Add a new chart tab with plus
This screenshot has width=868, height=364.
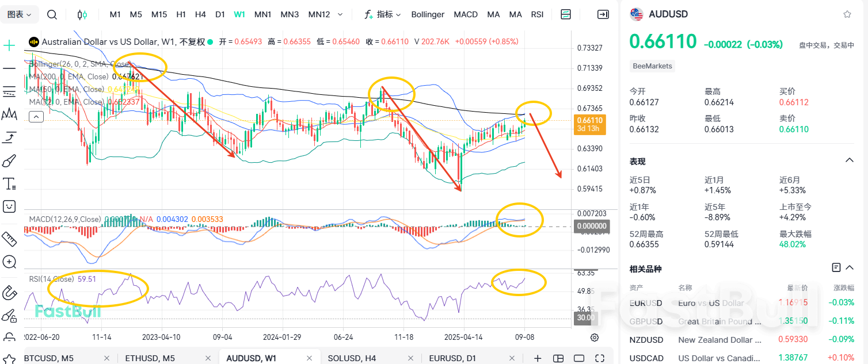point(538,358)
